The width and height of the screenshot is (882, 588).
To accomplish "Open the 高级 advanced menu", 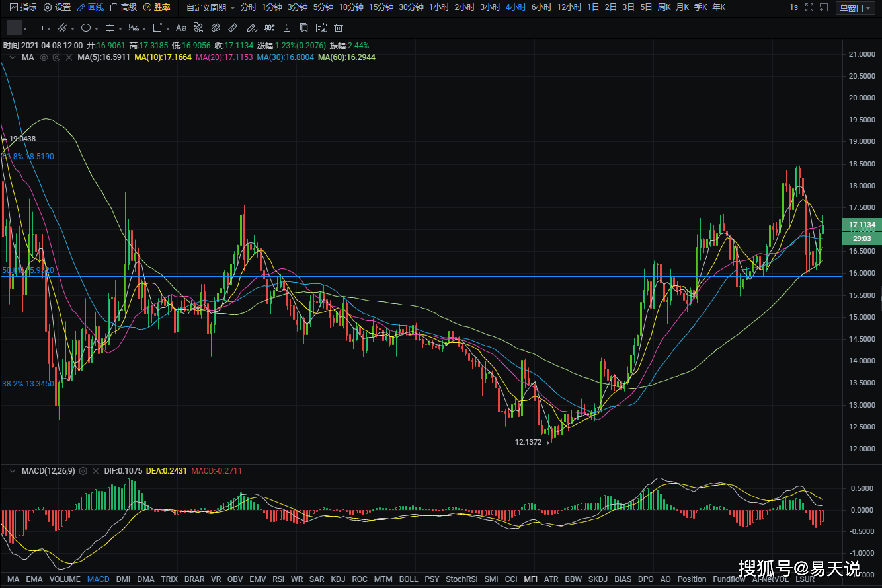I will coord(124,7).
